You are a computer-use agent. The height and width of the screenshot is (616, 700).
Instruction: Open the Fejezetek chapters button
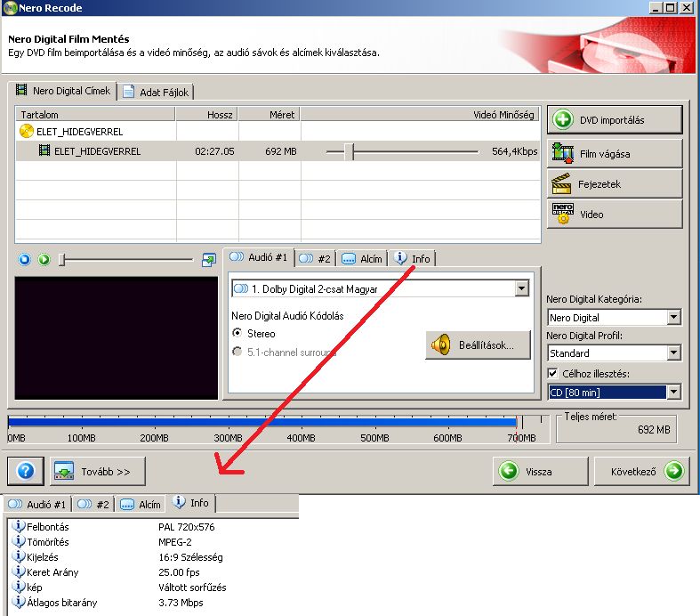click(615, 184)
